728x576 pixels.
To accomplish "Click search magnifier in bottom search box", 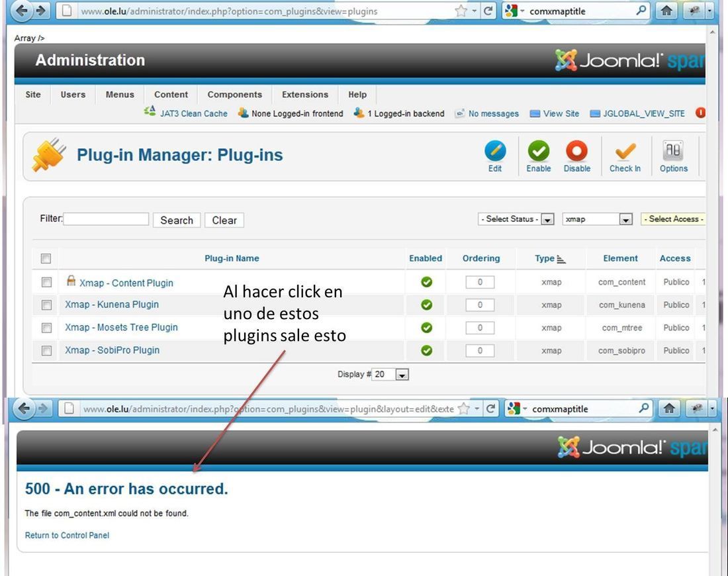I will coord(643,408).
